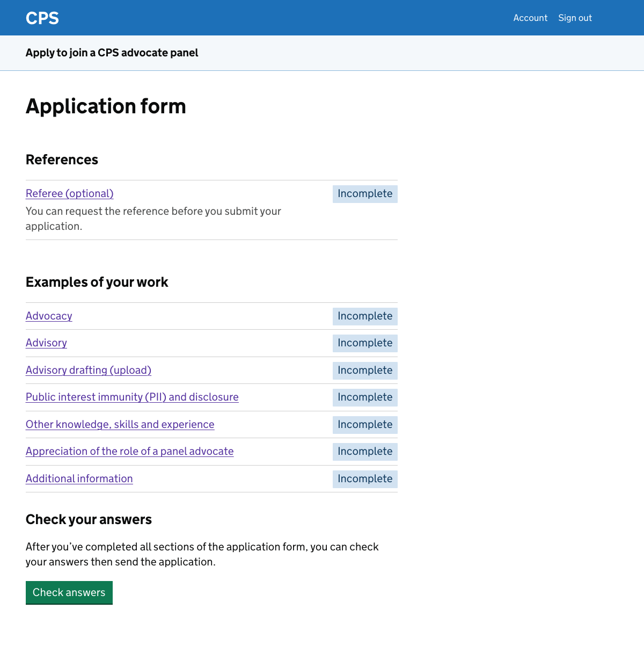The width and height of the screenshot is (644, 646).
Task: Click the Incomplete tag next to Advisory drafting
Action: point(365,370)
